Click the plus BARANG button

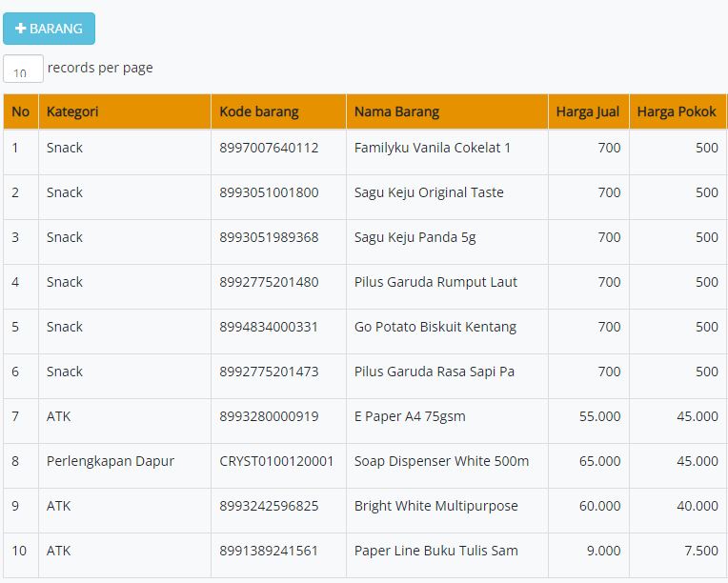pos(49,29)
